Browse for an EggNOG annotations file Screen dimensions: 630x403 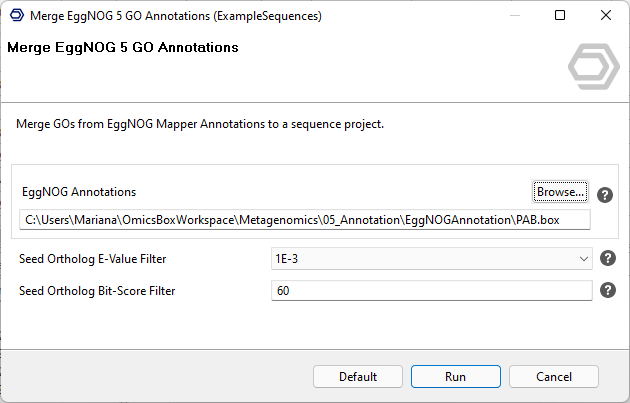coord(560,191)
